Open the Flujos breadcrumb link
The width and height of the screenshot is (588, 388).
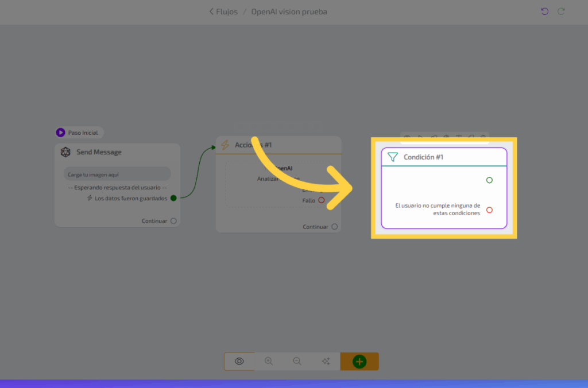tap(227, 11)
